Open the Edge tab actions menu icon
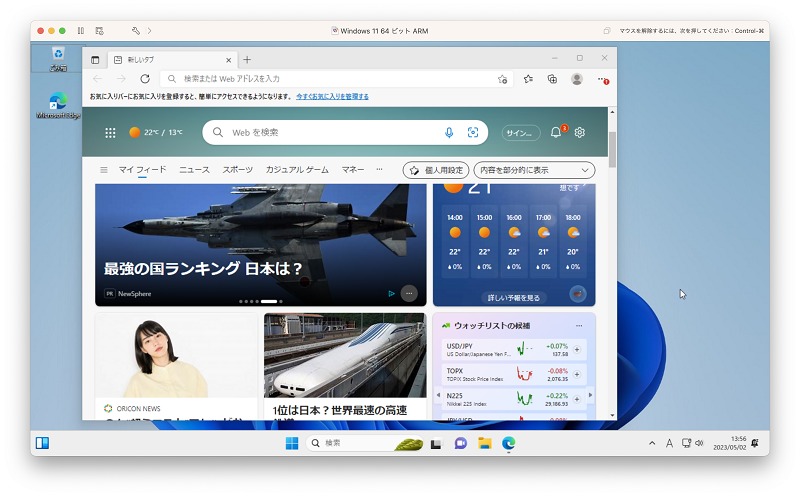This screenshot has height=496, width=800. pos(95,60)
